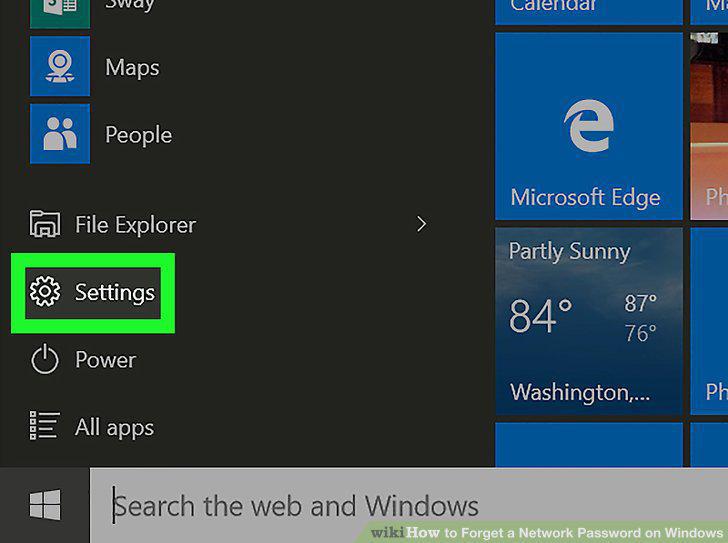
Task: Expand the File Explorer jump list arrow
Action: tap(421, 224)
